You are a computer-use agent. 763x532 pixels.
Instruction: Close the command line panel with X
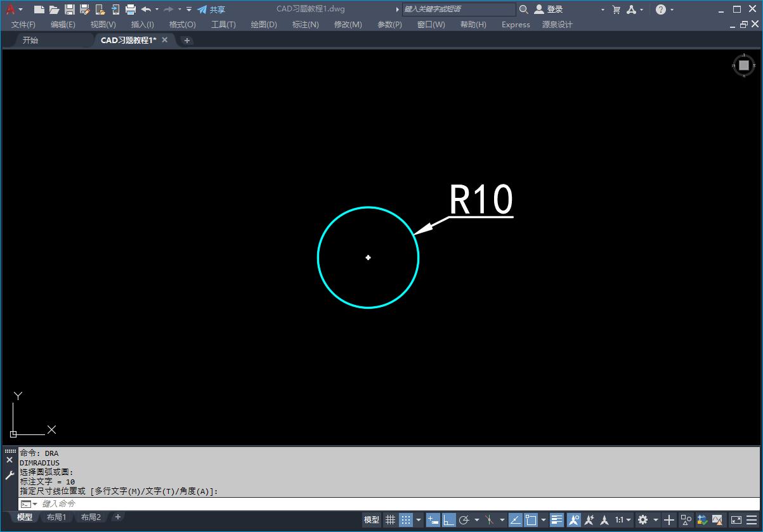[x=10, y=460]
